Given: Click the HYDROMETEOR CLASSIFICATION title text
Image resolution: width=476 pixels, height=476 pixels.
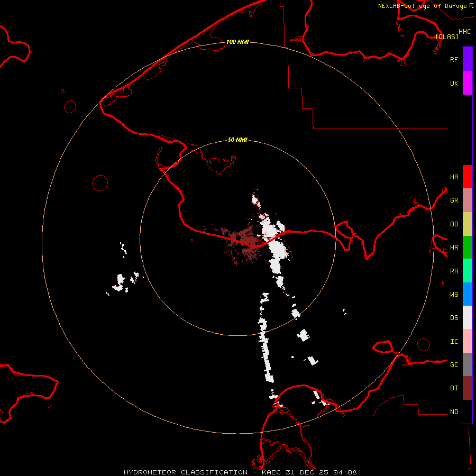Looking at the screenshot, I should click(186, 472).
